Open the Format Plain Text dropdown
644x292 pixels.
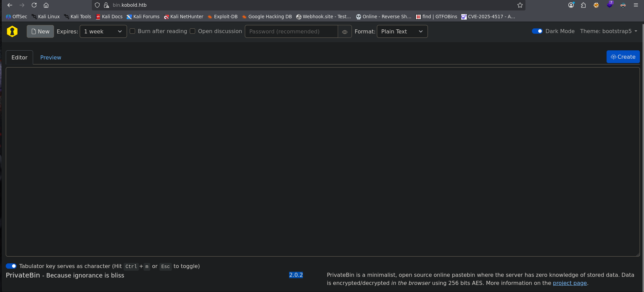(x=402, y=31)
